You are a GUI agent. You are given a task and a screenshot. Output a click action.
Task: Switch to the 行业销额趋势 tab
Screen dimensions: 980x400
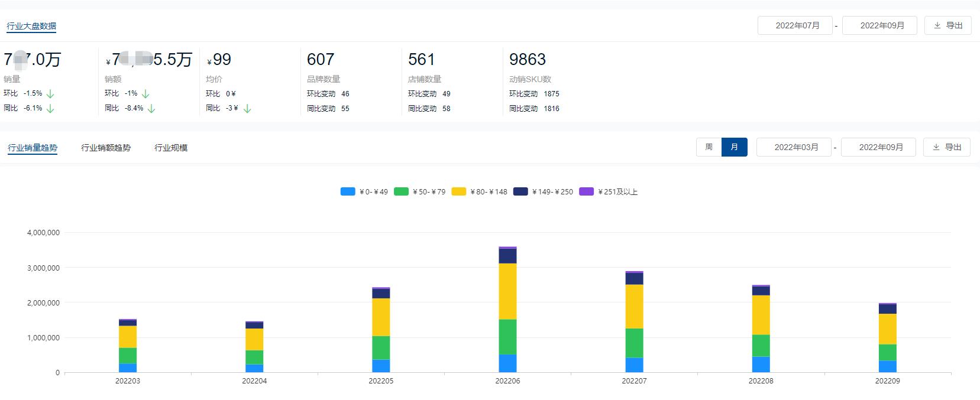(x=106, y=148)
